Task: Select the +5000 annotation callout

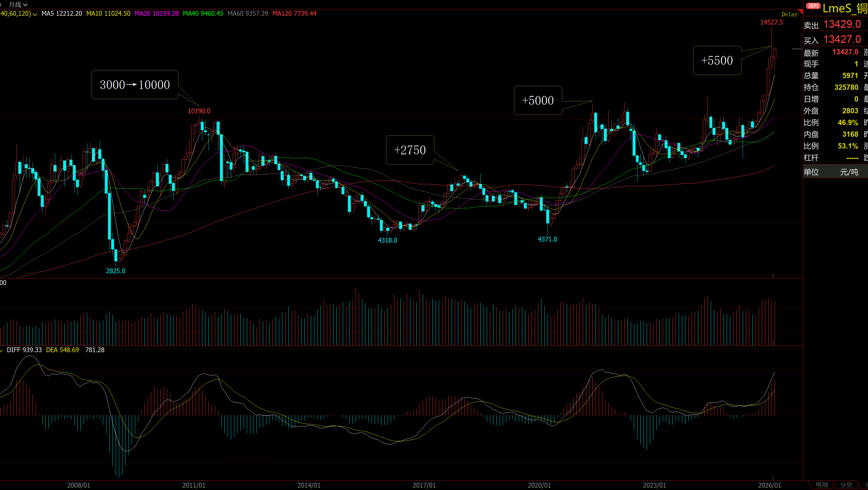Action: (x=538, y=101)
